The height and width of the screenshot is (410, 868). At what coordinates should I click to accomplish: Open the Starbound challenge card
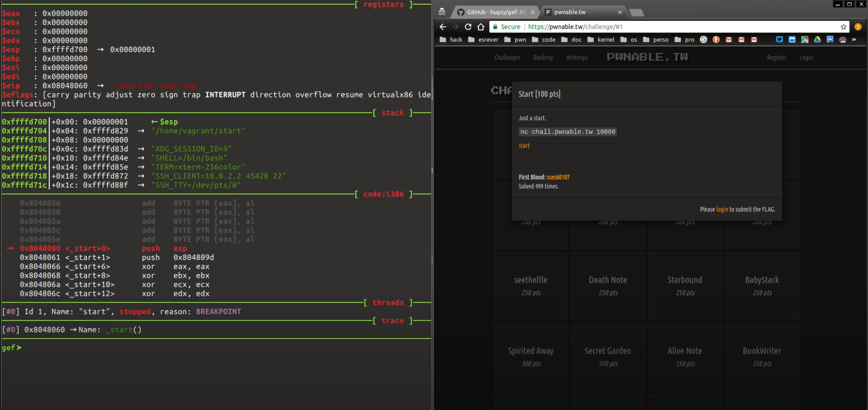685,286
